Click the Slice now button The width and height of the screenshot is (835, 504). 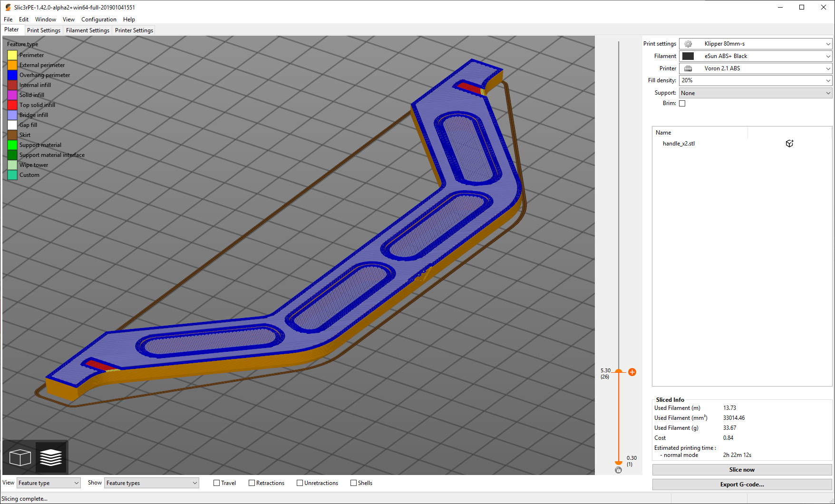point(742,469)
